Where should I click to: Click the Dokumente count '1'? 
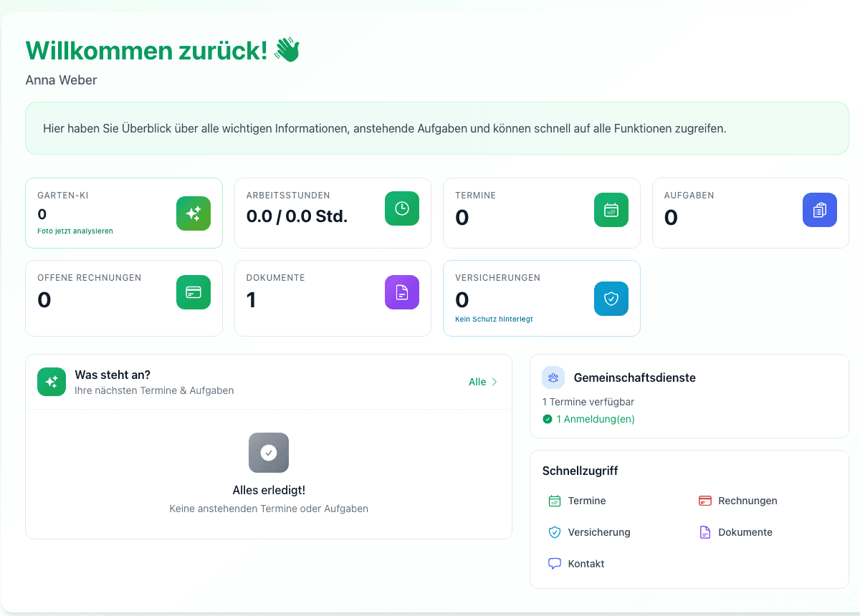coord(252,300)
